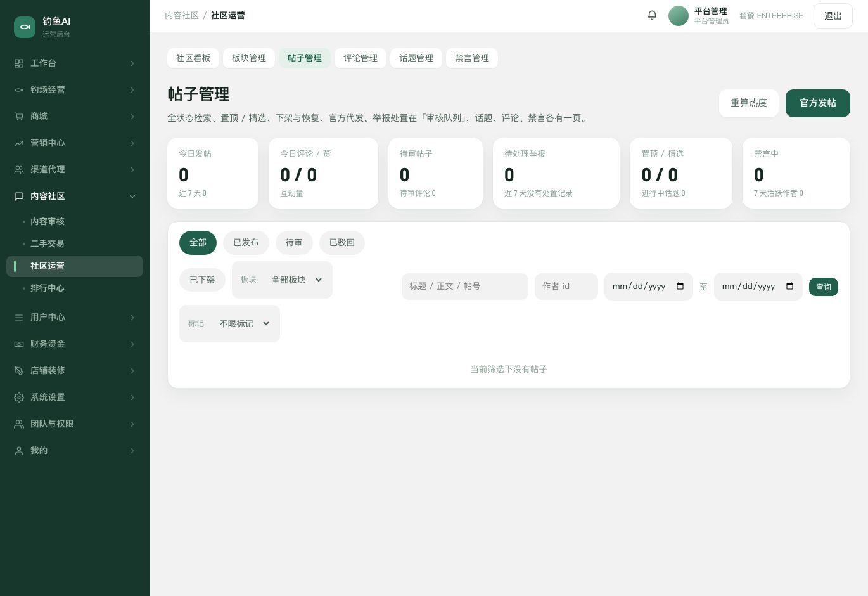Switch to the 禁言管理 tab

tap(472, 58)
